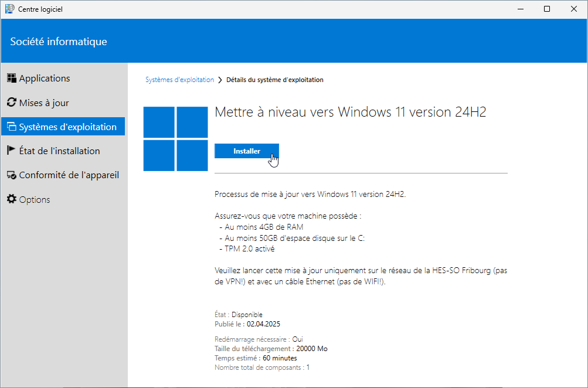
Task: Click the Windows 11 logo thumbnail
Action: click(x=175, y=139)
